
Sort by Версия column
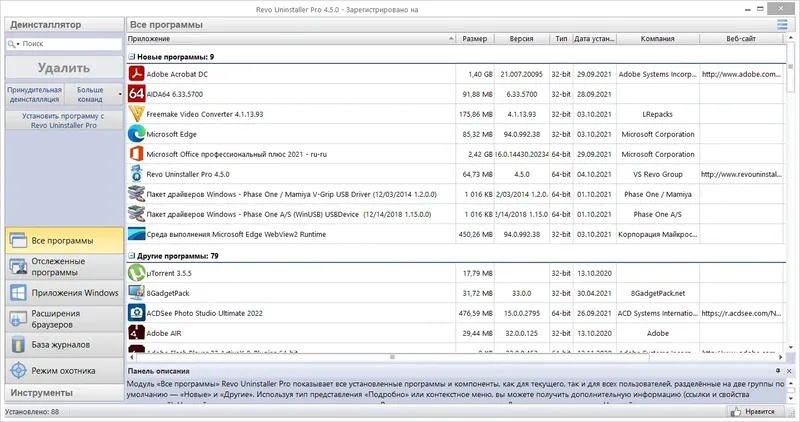click(x=521, y=39)
